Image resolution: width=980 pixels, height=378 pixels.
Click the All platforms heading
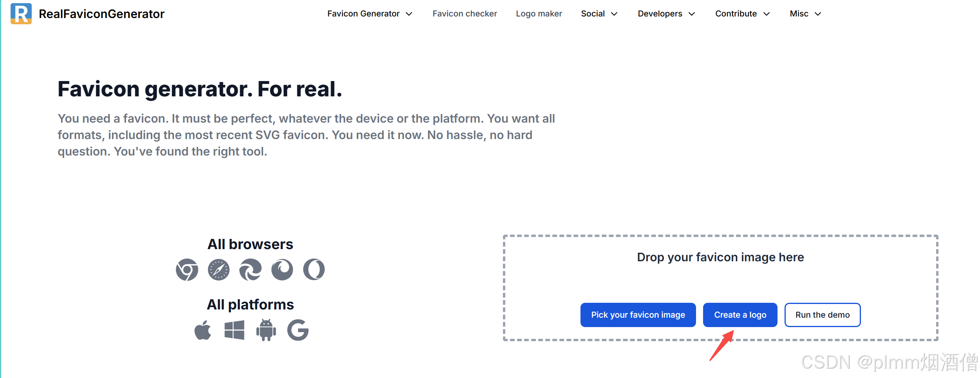[250, 305]
